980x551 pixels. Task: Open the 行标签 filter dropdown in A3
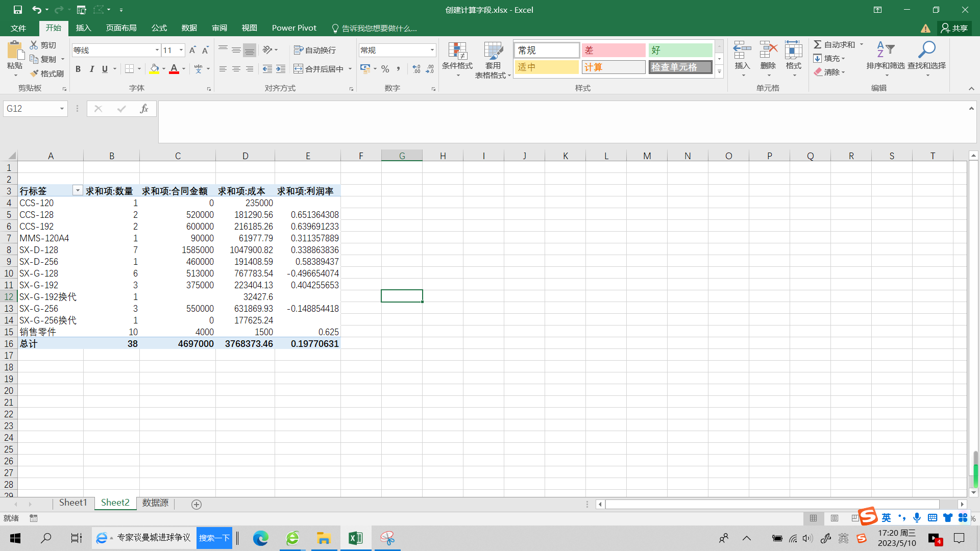coord(78,191)
